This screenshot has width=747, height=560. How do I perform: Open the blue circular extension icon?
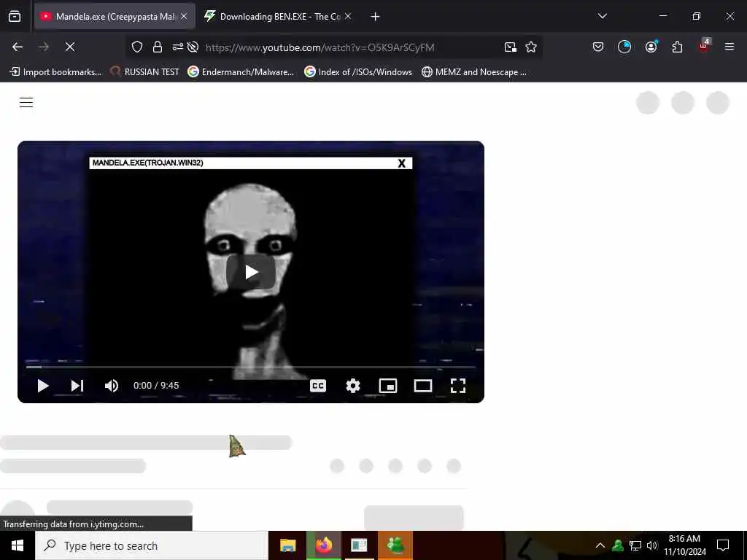624,47
